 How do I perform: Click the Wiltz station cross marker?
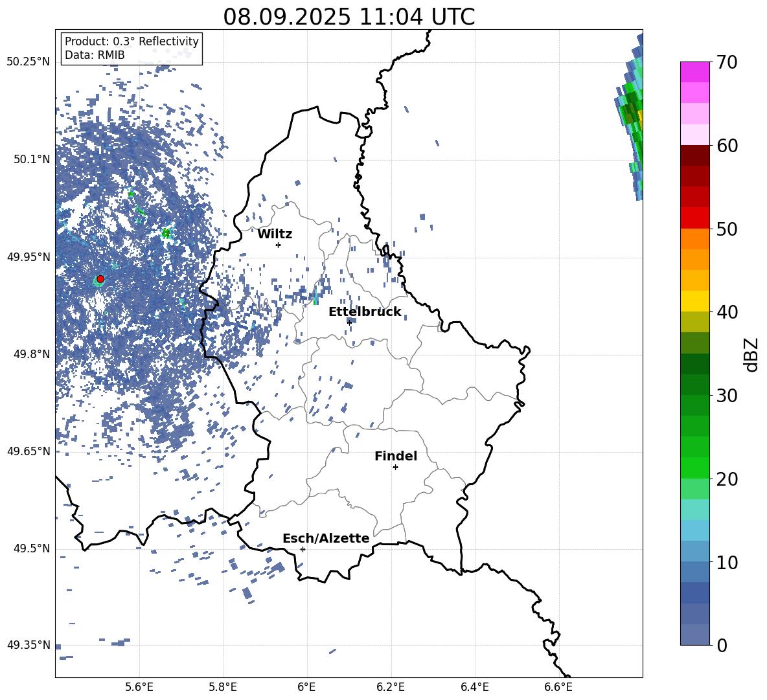[x=279, y=245]
